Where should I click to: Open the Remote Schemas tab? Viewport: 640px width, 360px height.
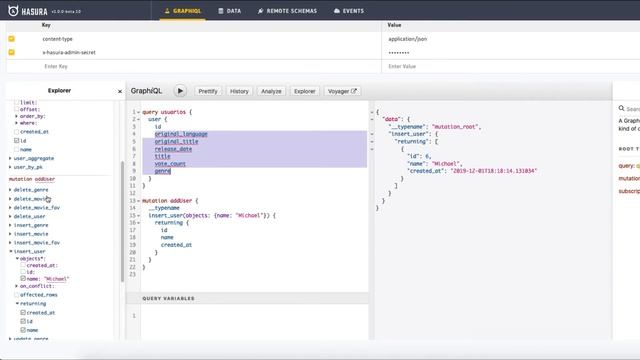287,11
